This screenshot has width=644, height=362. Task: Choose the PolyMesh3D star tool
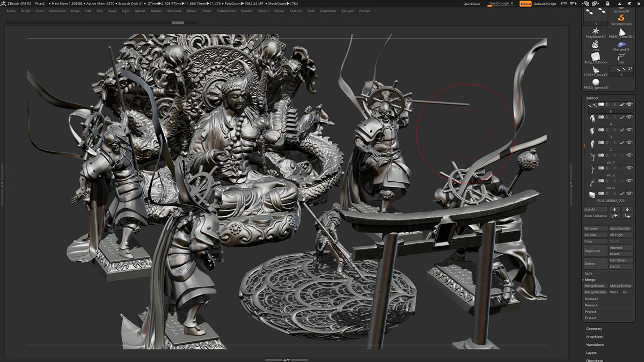595,31
